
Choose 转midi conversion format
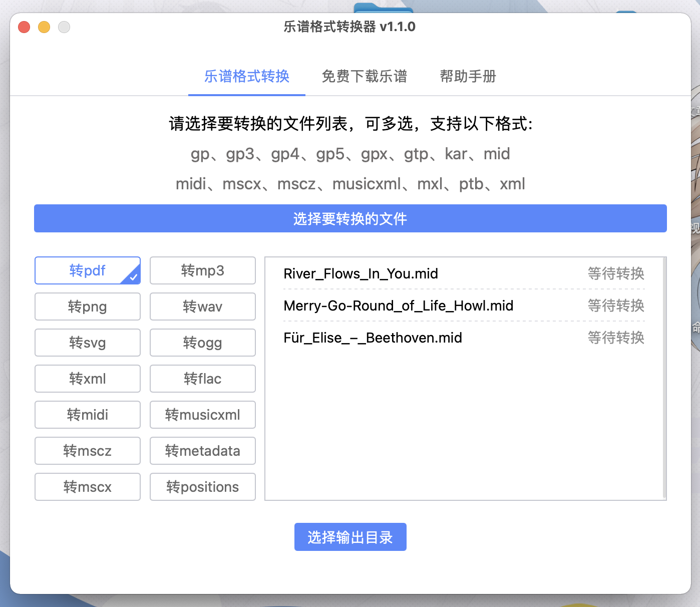click(x=87, y=415)
